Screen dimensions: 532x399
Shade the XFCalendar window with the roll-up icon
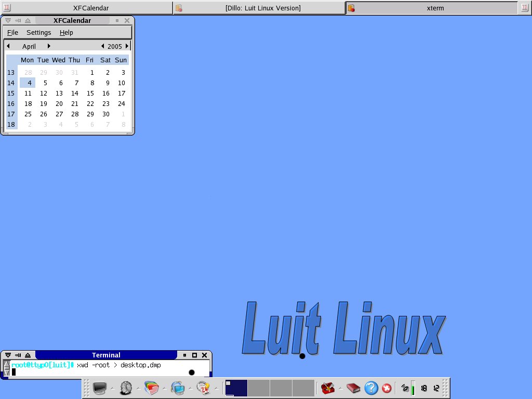(x=28, y=20)
